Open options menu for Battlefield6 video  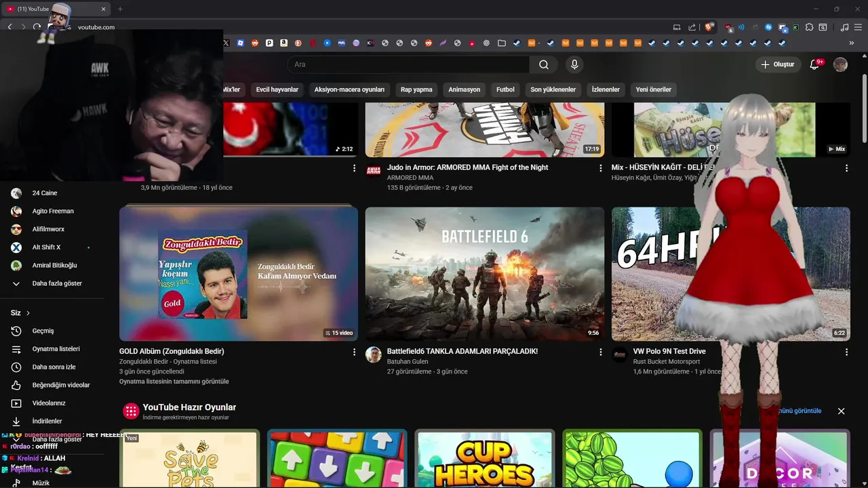click(600, 352)
